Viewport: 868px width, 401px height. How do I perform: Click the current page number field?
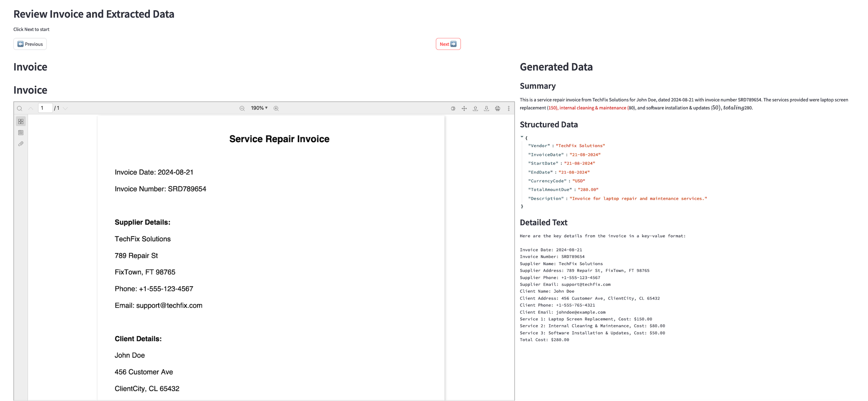pyautogui.click(x=45, y=108)
